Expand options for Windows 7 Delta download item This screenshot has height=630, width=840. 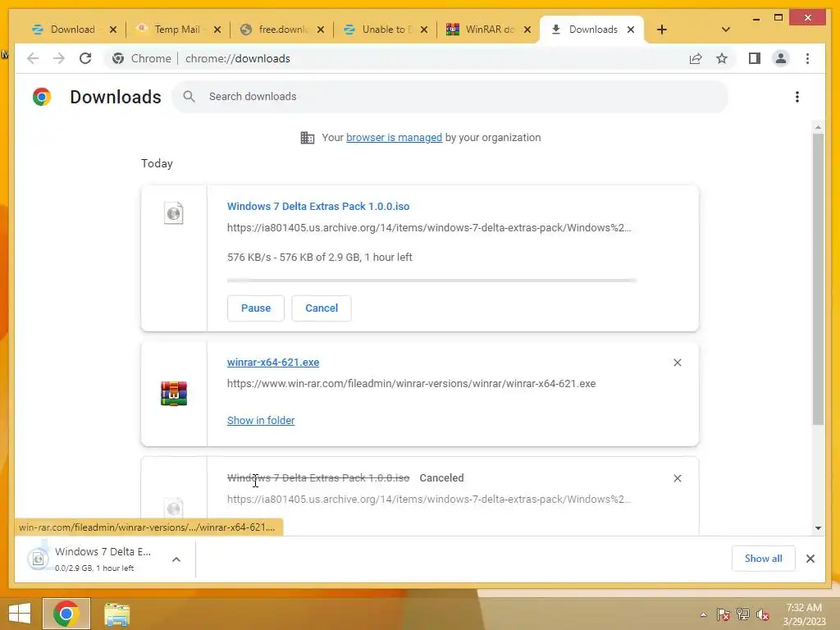176,559
